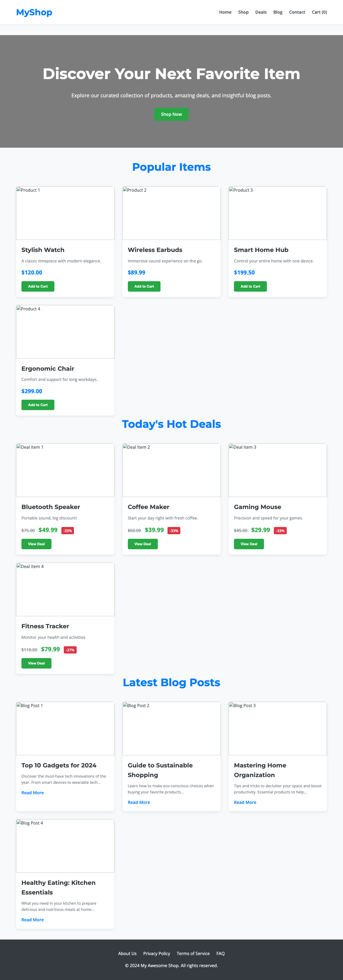Read More about Top 10 Gadgets for 2024

[32, 792]
